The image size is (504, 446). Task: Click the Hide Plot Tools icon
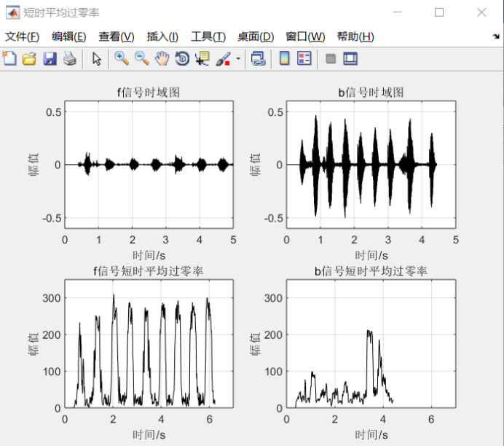click(331, 59)
